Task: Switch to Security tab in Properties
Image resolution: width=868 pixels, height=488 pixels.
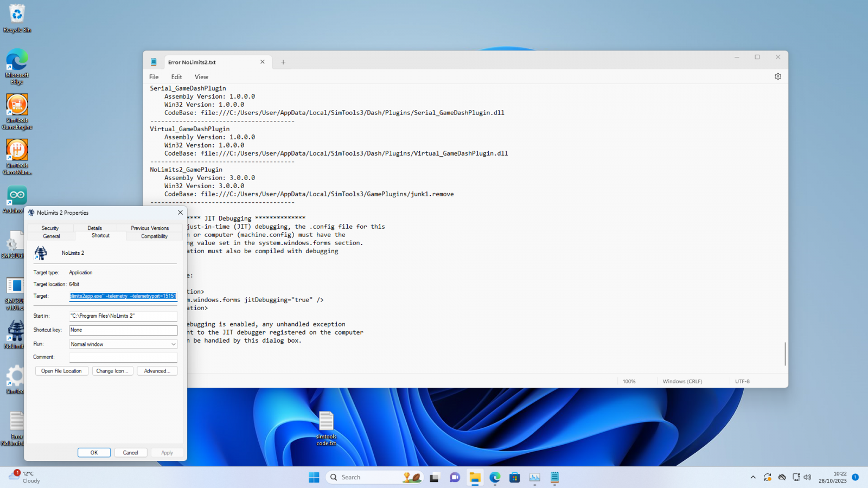Action: [x=50, y=228]
